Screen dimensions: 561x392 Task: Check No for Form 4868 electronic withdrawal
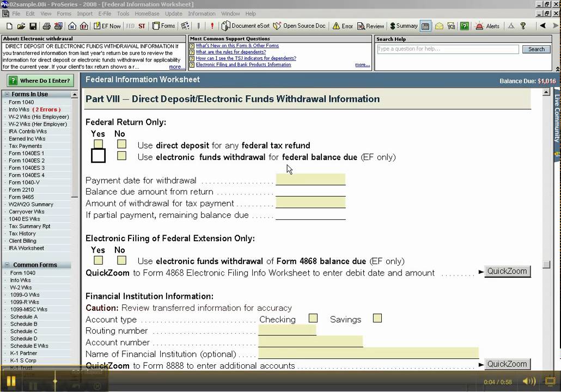point(121,260)
